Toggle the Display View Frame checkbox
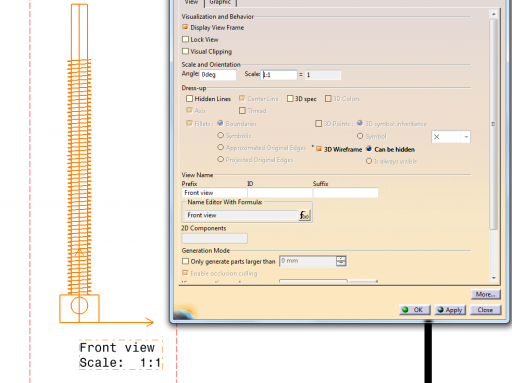This screenshot has height=383, width=512. (185, 27)
